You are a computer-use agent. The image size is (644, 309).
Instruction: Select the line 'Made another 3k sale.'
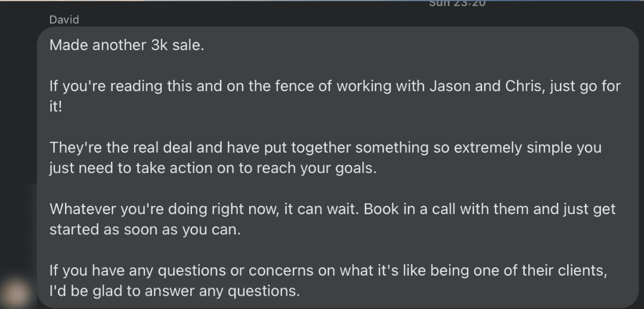click(127, 45)
